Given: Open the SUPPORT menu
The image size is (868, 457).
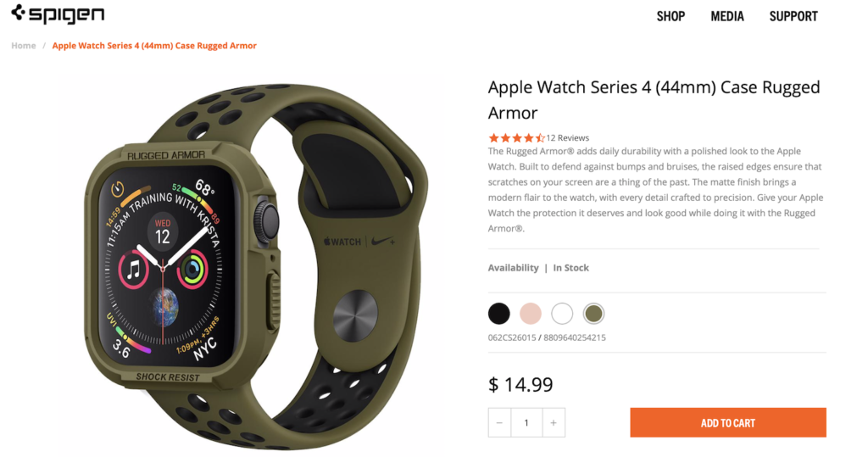Looking at the screenshot, I should [x=793, y=17].
